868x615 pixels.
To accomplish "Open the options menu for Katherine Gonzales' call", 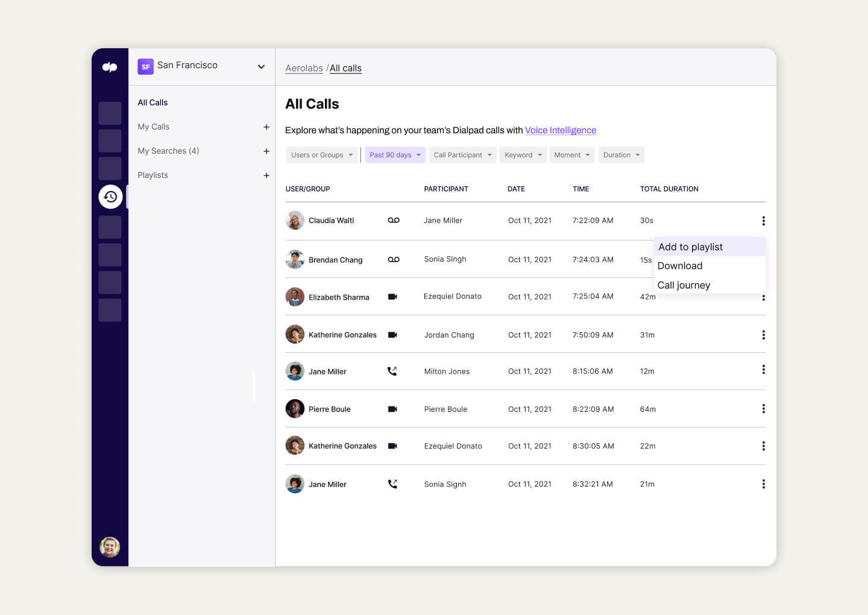I will (x=763, y=335).
